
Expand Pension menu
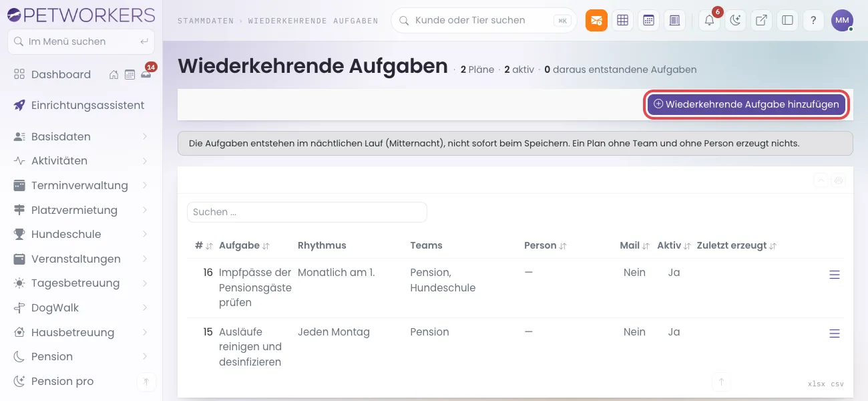coord(81,356)
